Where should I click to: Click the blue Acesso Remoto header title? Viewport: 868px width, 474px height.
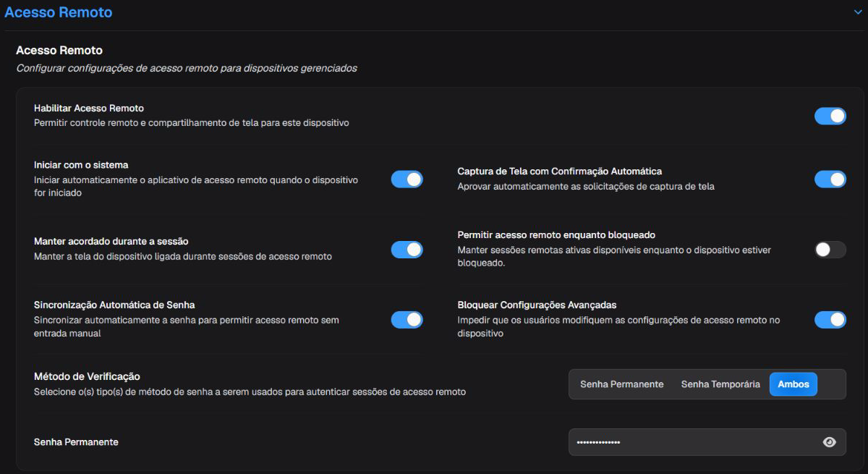coord(59,12)
